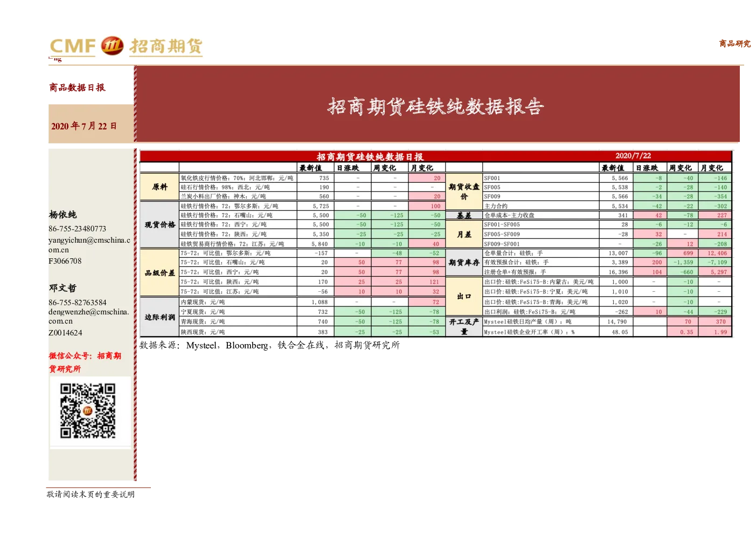This screenshot has width=756, height=535.
Task: Select the 商品数据日报 sidebar heading
Action: tap(77, 87)
